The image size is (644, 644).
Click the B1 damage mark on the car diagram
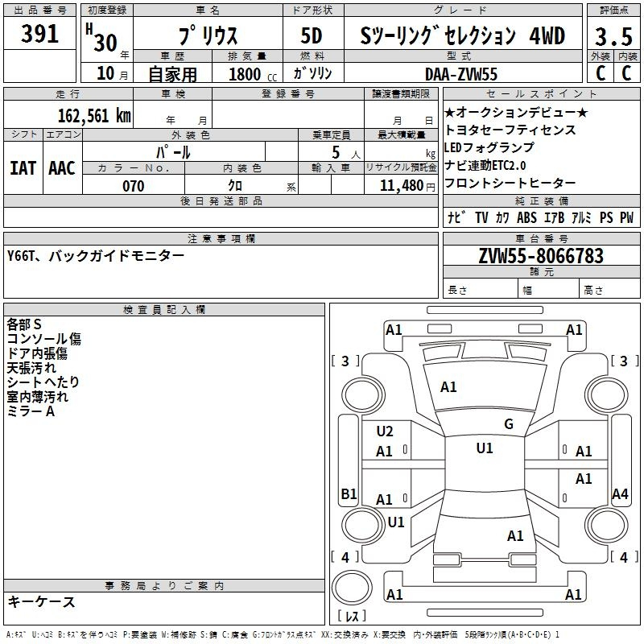pyautogui.click(x=349, y=493)
